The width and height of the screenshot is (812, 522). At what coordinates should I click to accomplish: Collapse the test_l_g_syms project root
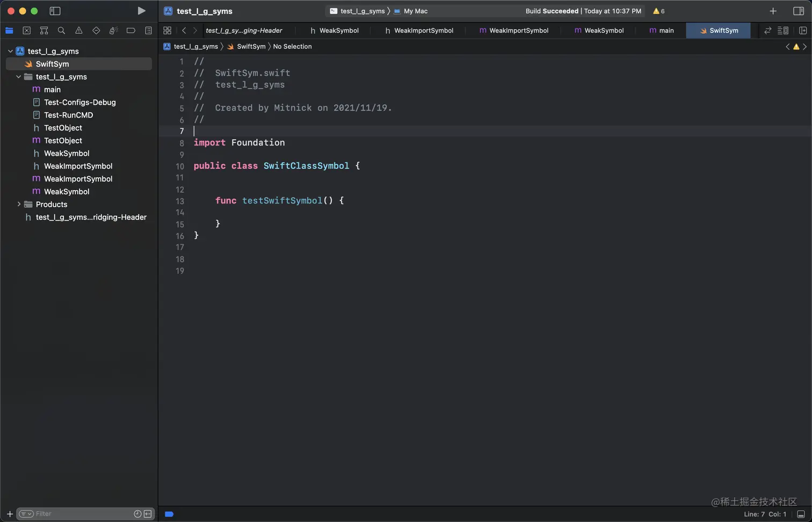coord(10,51)
